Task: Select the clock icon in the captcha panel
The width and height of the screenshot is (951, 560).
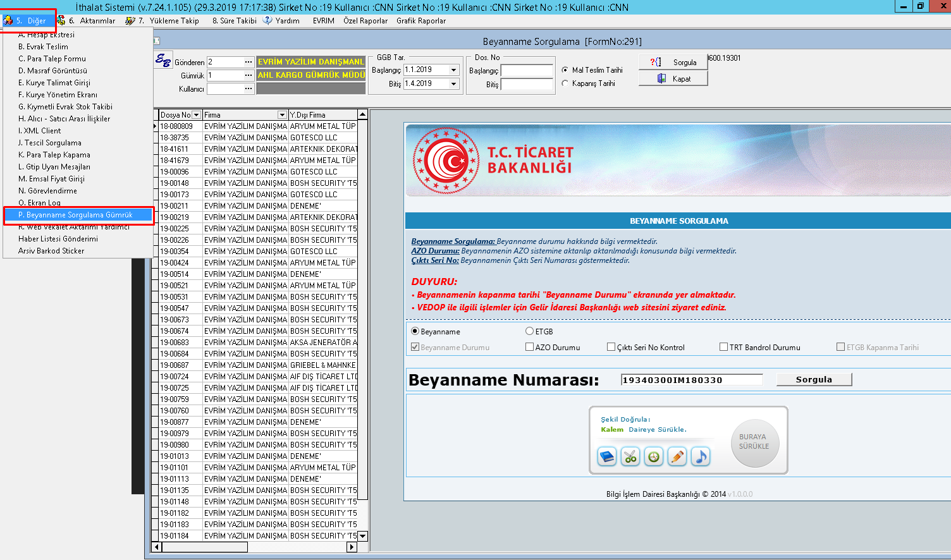Action: coord(653,456)
